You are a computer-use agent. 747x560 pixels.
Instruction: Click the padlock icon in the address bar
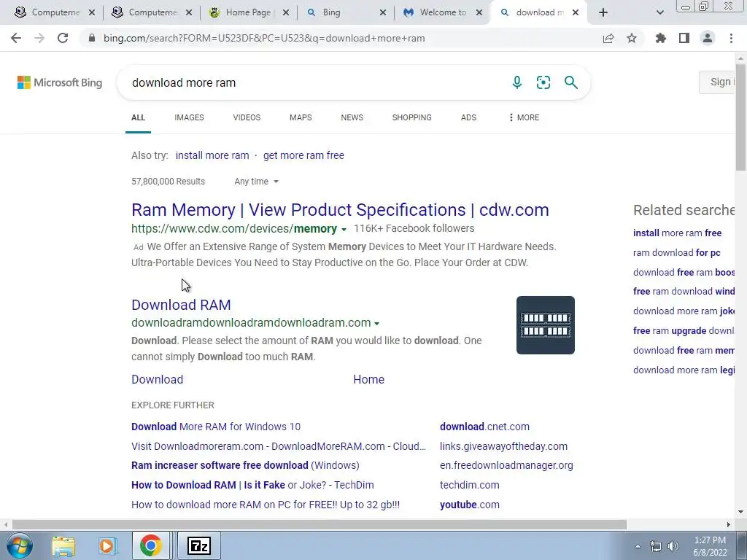pyautogui.click(x=92, y=38)
